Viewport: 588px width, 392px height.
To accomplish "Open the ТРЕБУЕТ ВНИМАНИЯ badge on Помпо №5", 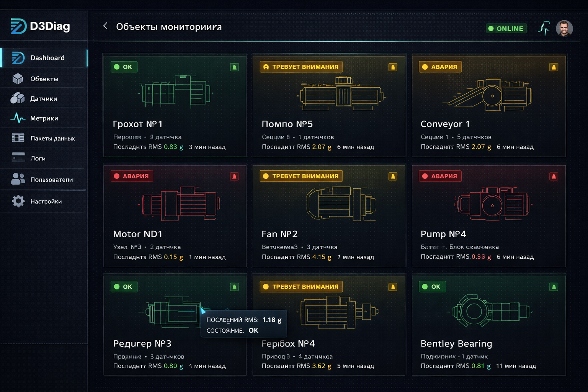I will pyautogui.click(x=301, y=66).
